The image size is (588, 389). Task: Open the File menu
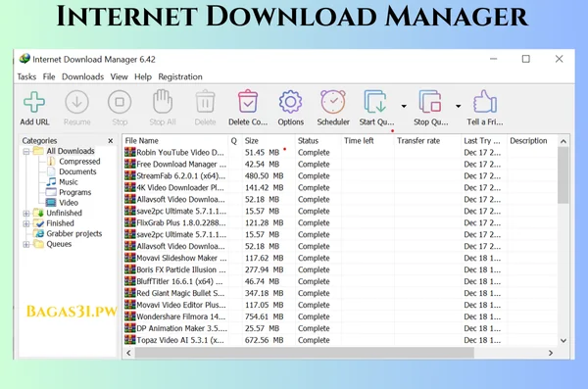[49, 76]
